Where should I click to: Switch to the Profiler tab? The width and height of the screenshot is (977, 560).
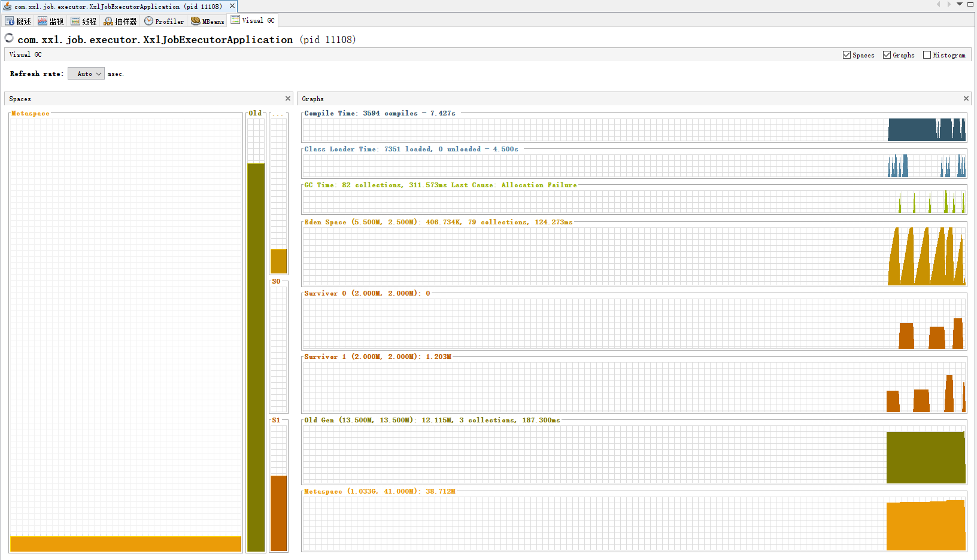point(169,21)
